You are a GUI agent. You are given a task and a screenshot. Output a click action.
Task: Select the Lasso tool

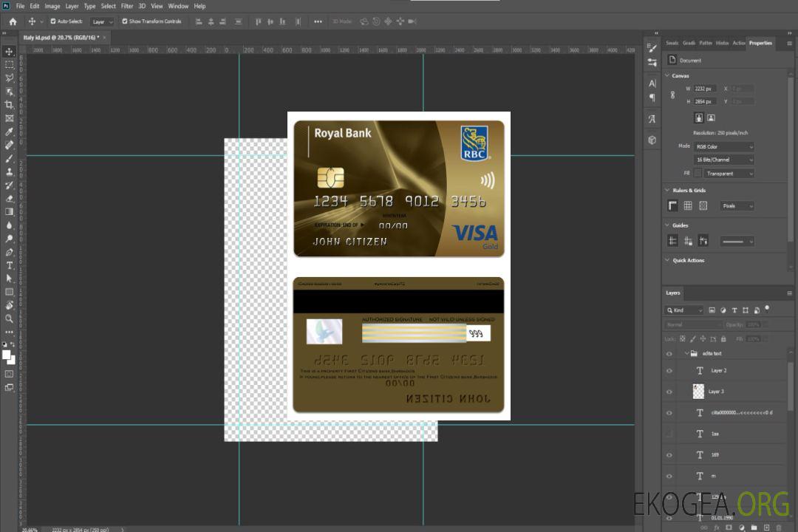point(9,78)
